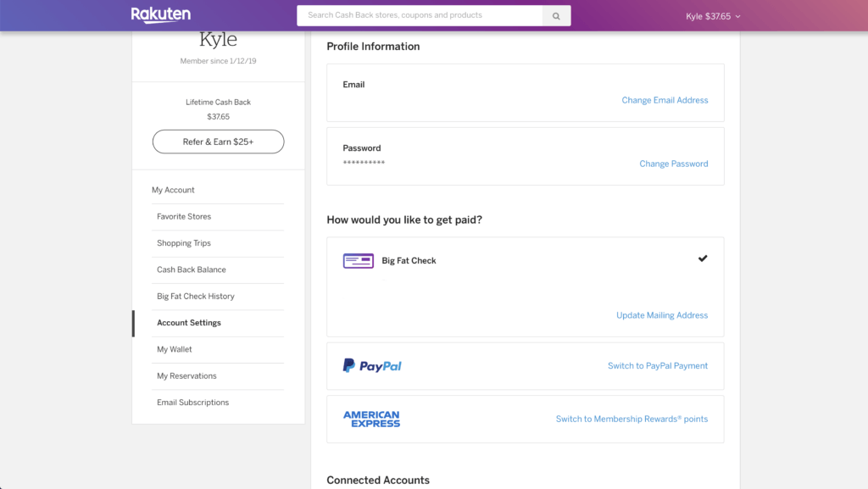Open My Reservations in the sidebar
868x489 pixels.
(186, 375)
